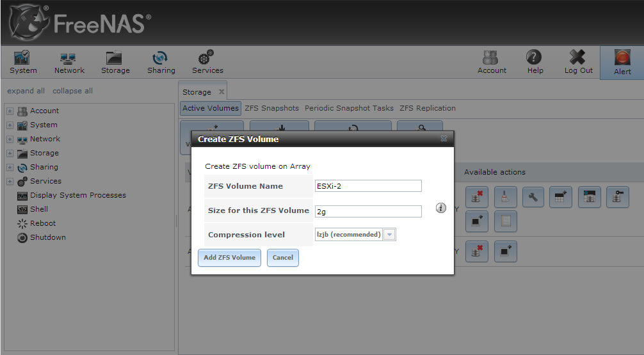Viewport: 644px width, 355px height.
Task: Click the ZFS Volume Name input field
Action: click(368, 186)
